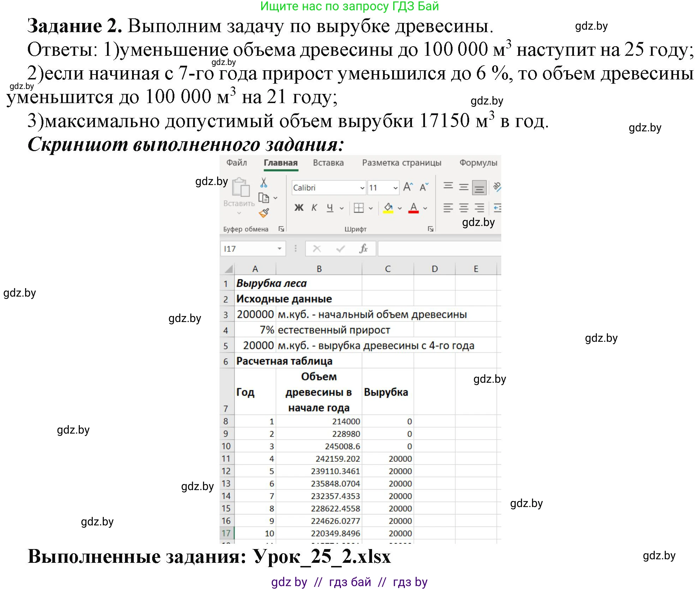Switch to the Вставка ribbon tab

tap(329, 163)
